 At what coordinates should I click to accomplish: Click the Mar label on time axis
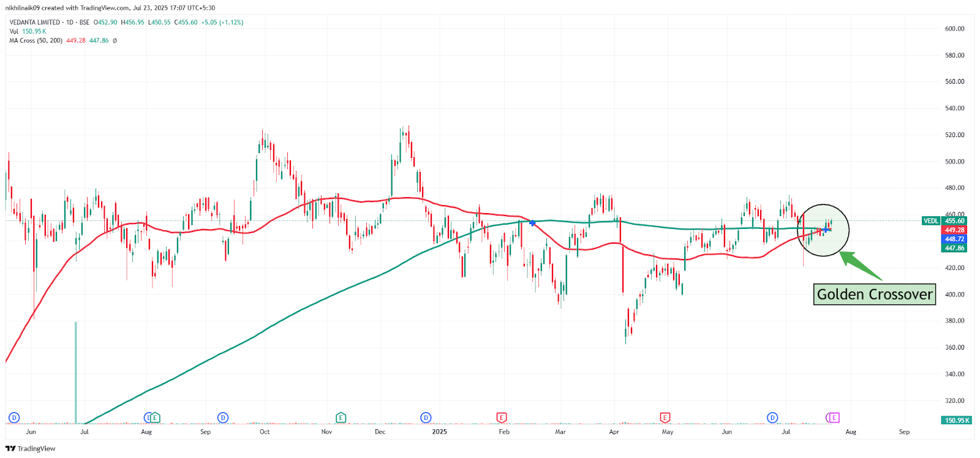(560, 432)
